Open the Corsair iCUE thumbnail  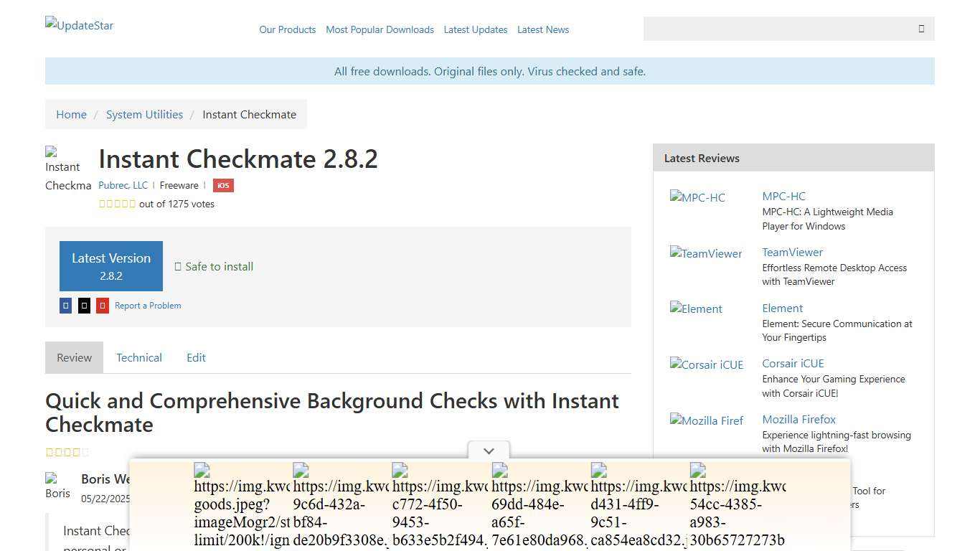click(x=705, y=364)
